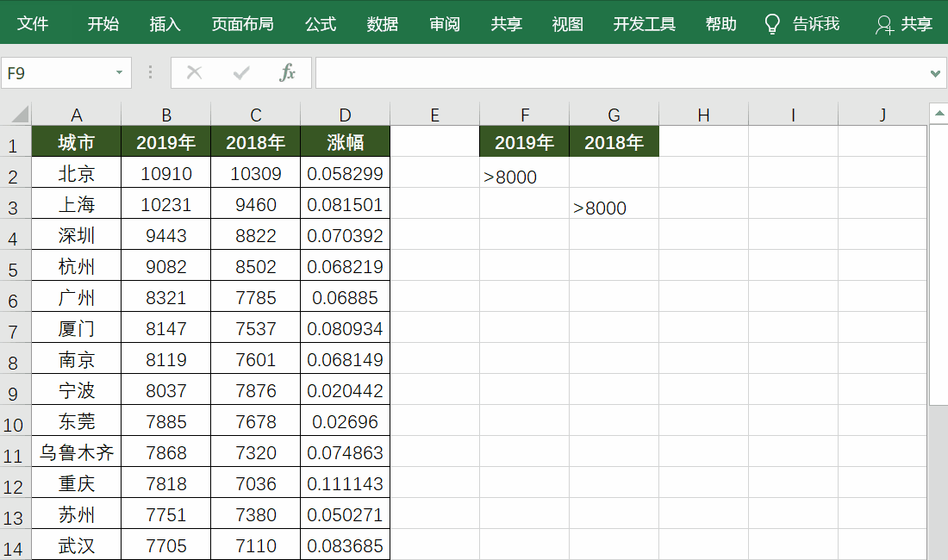Click the vertical scrollbar up arrow
The height and width of the screenshot is (560, 948).
point(939,113)
